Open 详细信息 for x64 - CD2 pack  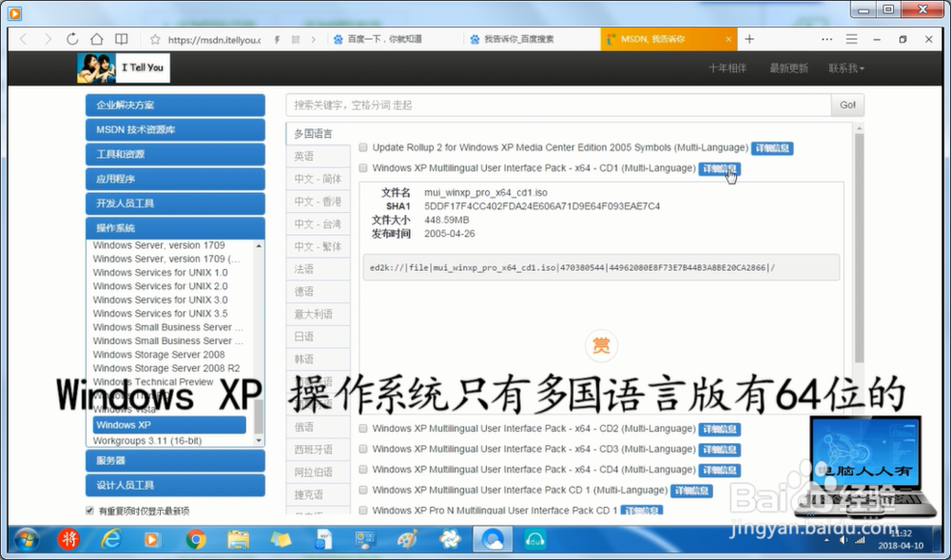pyautogui.click(x=719, y=429)
